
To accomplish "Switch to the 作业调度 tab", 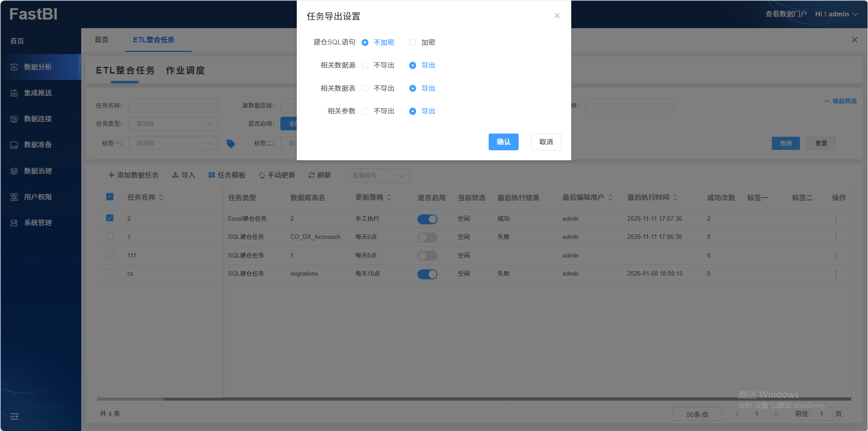I will [x=185, y=70].
